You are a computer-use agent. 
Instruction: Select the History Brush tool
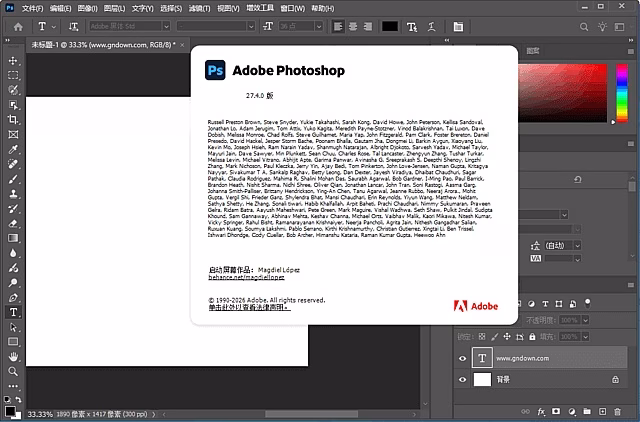(13, 209)
